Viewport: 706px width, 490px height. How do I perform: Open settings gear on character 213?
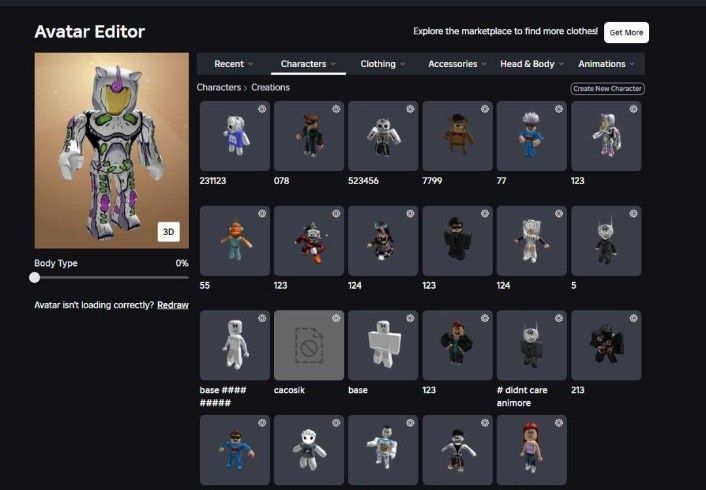(x=634, y=318)
